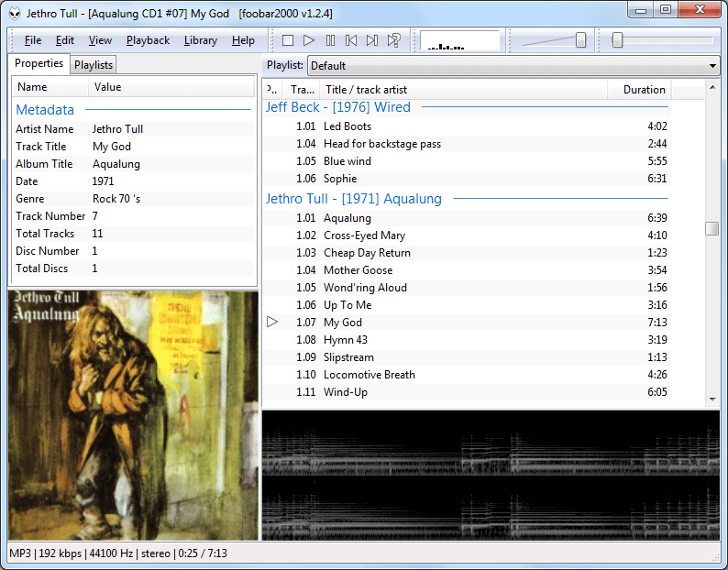
Task: Click the Total Tracks property row
Action: tap(133, 234)
